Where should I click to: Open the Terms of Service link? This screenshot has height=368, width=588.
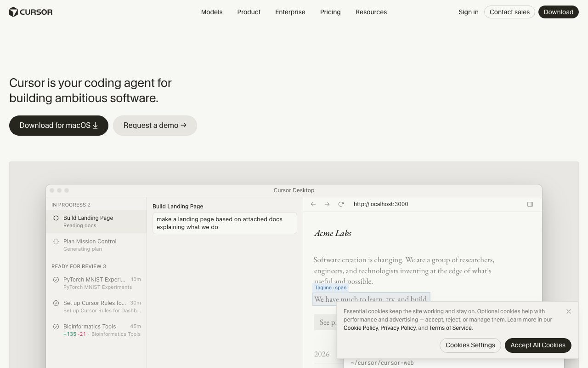click(x=450, y=328)
